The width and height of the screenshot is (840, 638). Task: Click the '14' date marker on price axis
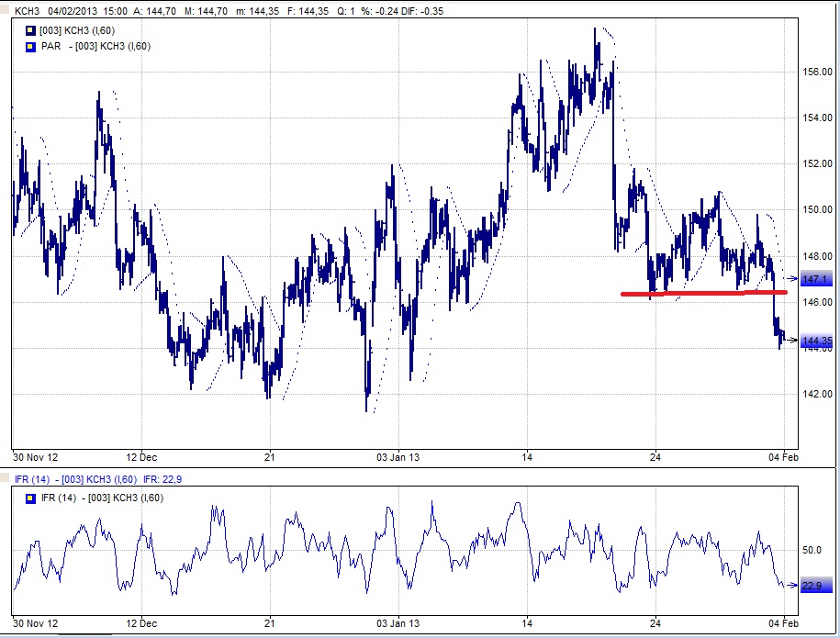pos(527,455)
